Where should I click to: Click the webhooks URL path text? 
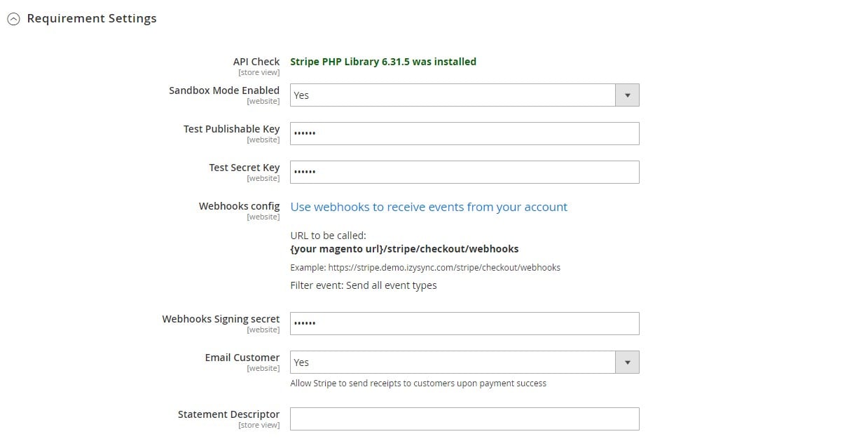tap(404, 249)
